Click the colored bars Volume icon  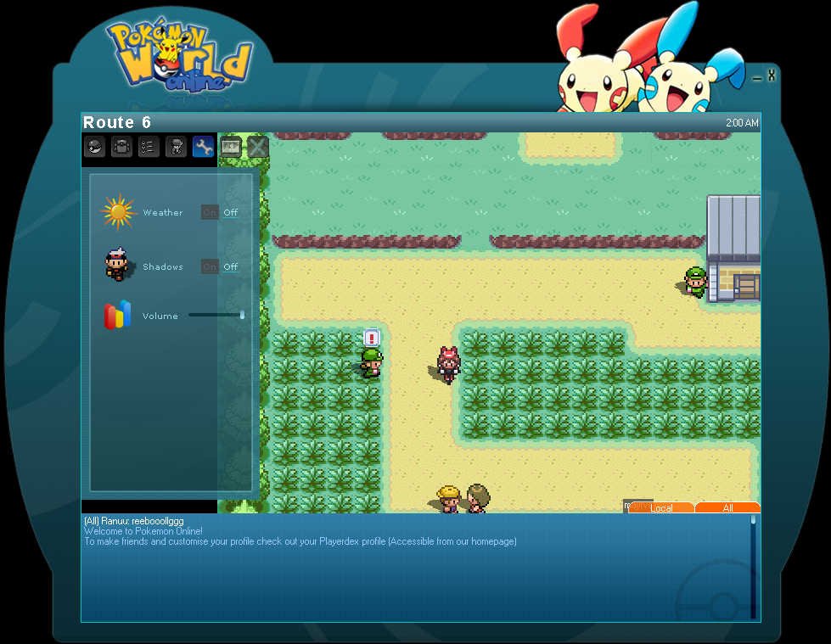(x=118, y=315)
